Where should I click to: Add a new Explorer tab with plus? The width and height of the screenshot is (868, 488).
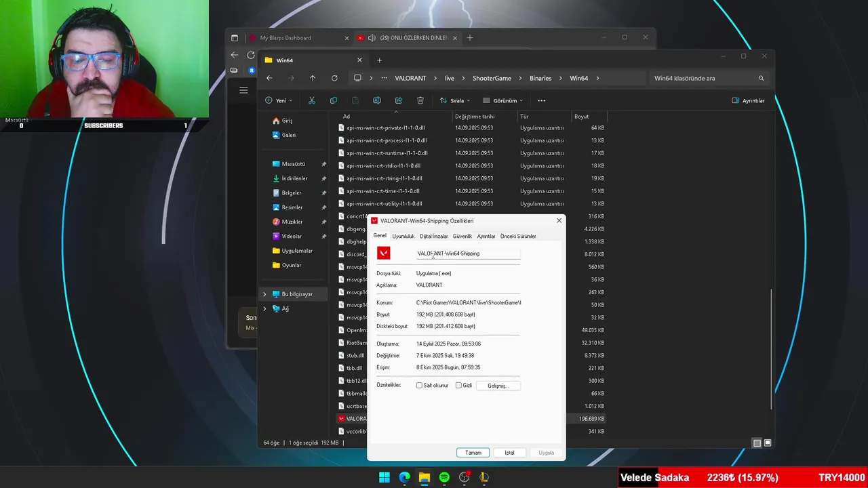tap(379, 60)
